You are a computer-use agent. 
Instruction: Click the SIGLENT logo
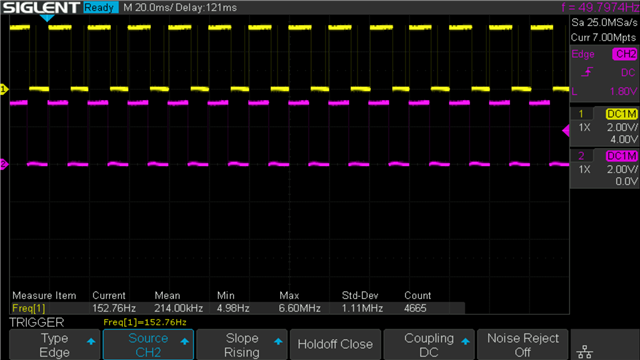point(41,7)
